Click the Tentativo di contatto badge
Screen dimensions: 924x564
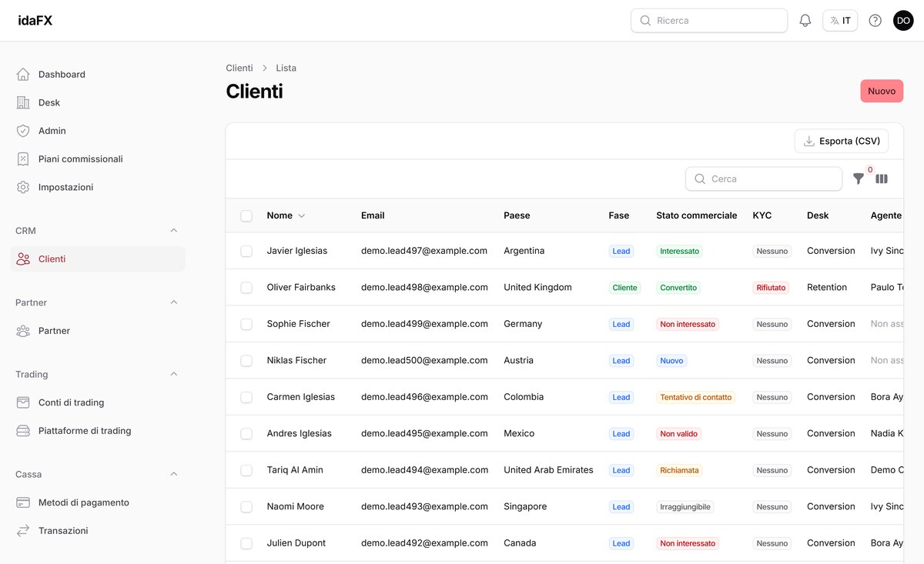[696, 398]
